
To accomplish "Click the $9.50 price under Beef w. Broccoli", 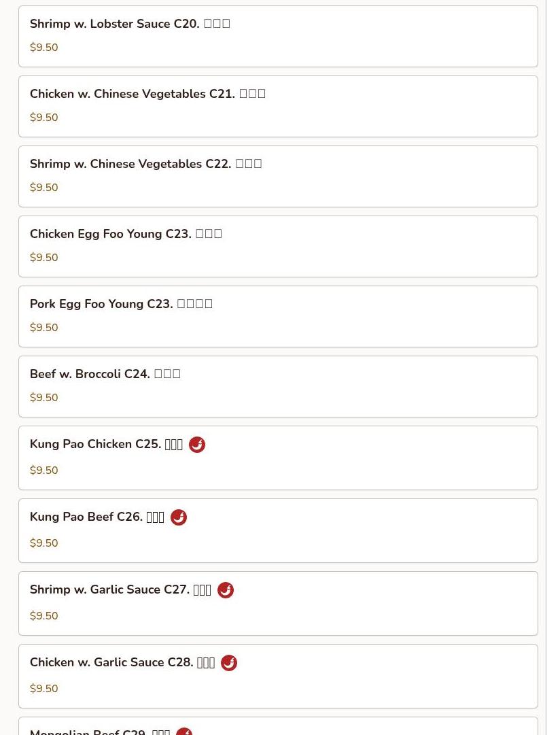I will point(44,398).
